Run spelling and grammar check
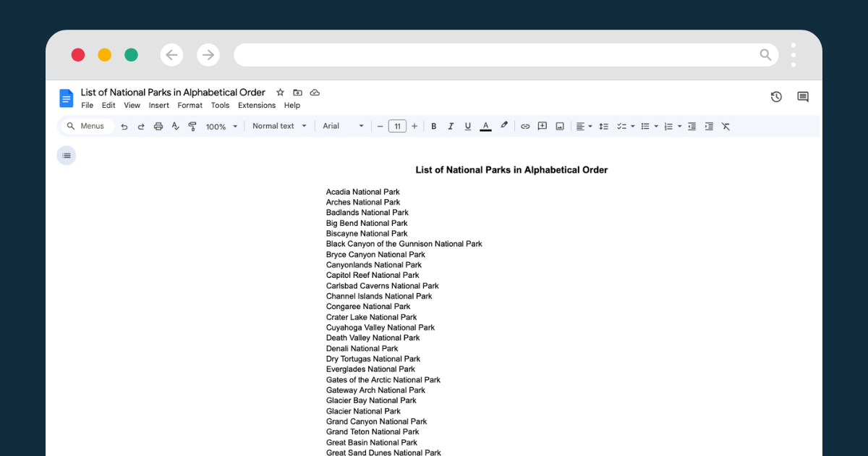The image size is (868, 456). [x=175, y=127]
